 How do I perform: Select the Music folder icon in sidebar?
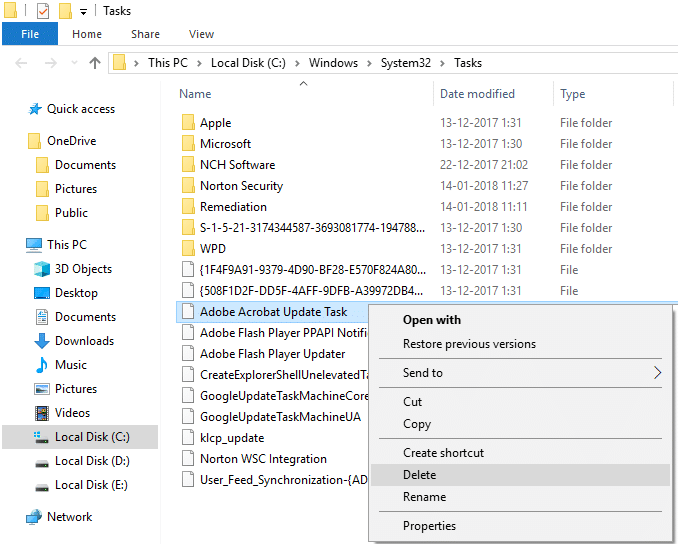[x=42, y=365]
